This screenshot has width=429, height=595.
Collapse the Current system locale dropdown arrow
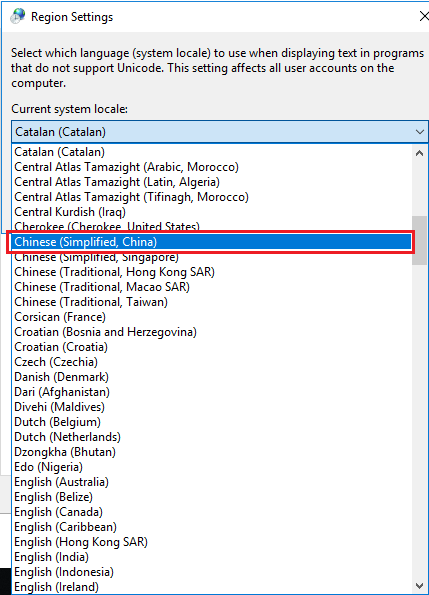[420, 132]
